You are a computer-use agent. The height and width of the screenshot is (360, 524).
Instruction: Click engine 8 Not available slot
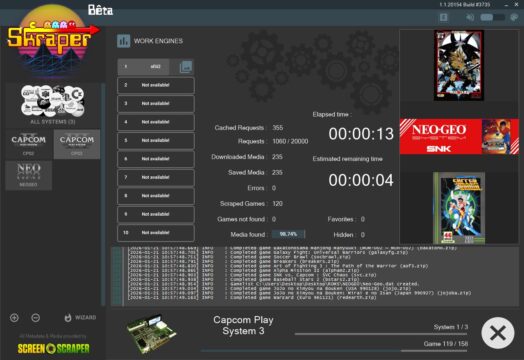tap(156, 196)
